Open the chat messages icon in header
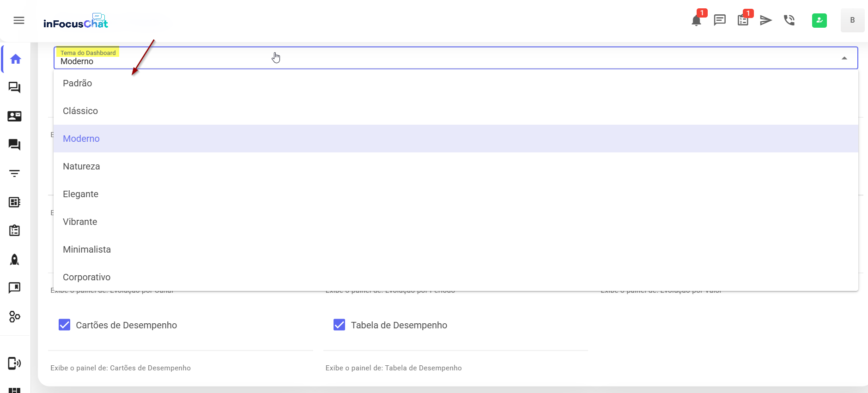This screenshot has width=868, height=393. [720, 20]
